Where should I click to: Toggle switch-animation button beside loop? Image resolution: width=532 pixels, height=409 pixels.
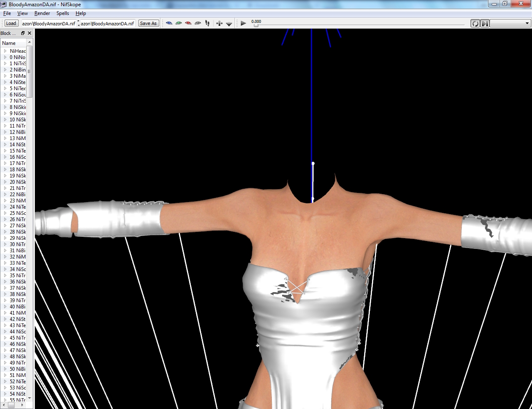pyautogui.click(x=485, y=23)
